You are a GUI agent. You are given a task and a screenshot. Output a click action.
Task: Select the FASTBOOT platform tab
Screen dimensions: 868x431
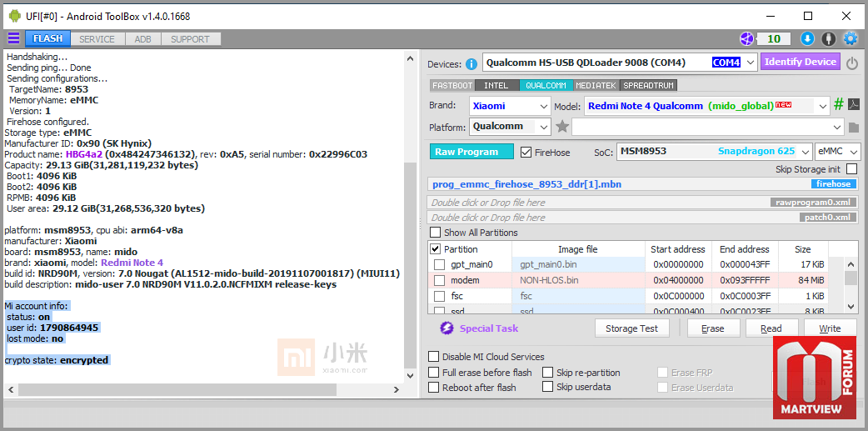pyautogui.click(x=452, y=86)
